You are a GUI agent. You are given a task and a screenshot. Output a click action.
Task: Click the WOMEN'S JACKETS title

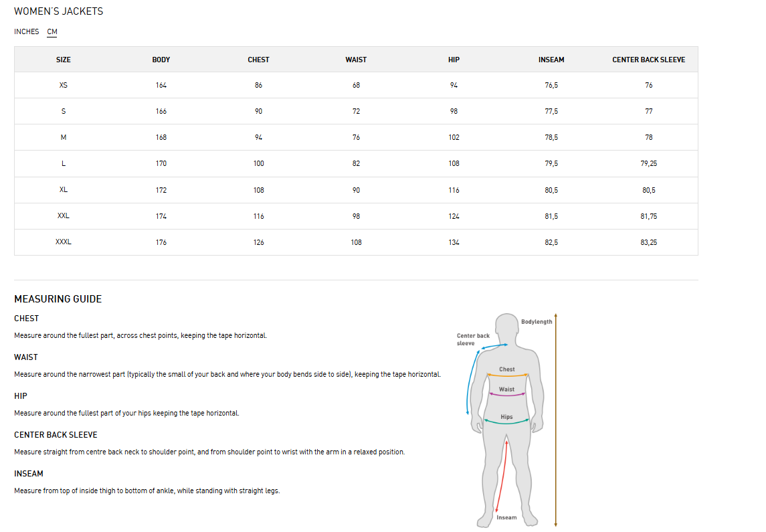pyautogui.click(x=59, y=11)
